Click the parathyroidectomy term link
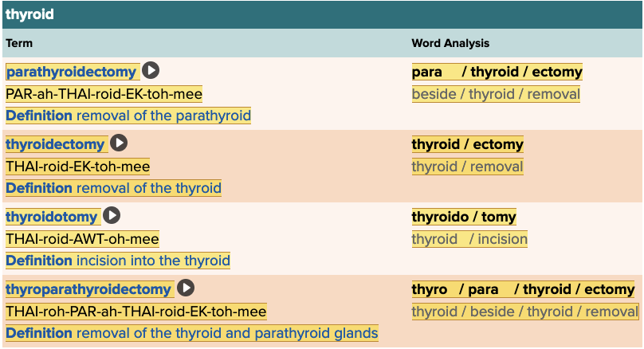 (73, 72)
